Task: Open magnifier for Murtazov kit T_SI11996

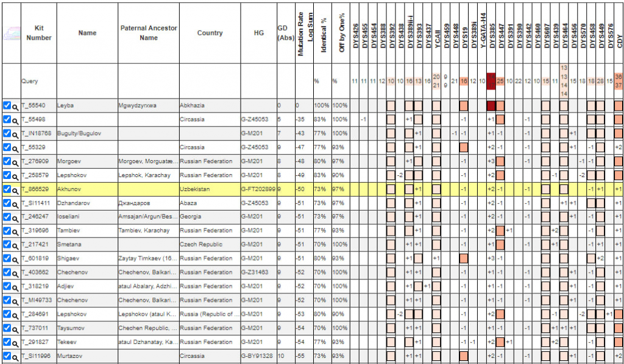Action: point(15,357)
